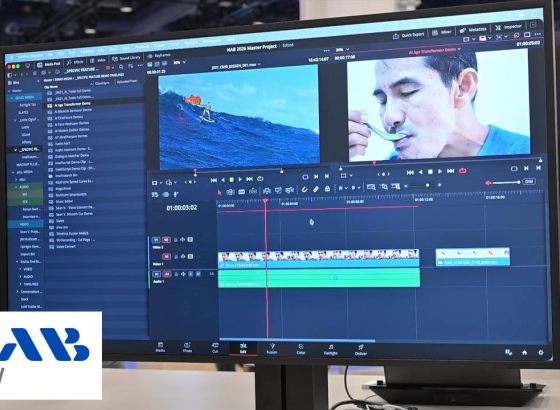Toggle the Media Pool panel tab
The height and width of the screenshot is (410, 560).
(x=49, y=64)
